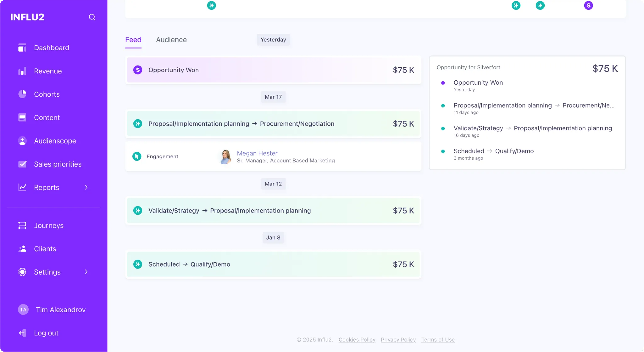Click 'Sr. Manager, Account Based Marketing' text
The height and width of the screenshot is (352, 644).
(286, 160)
